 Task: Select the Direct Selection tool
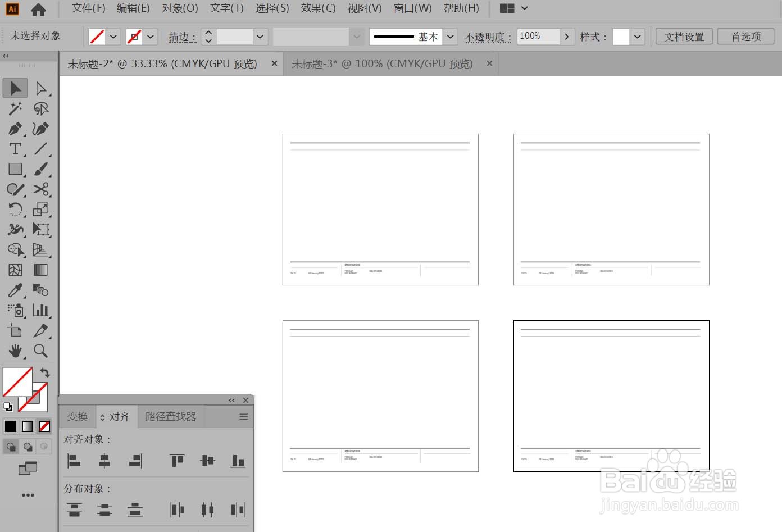click(41, 88)
